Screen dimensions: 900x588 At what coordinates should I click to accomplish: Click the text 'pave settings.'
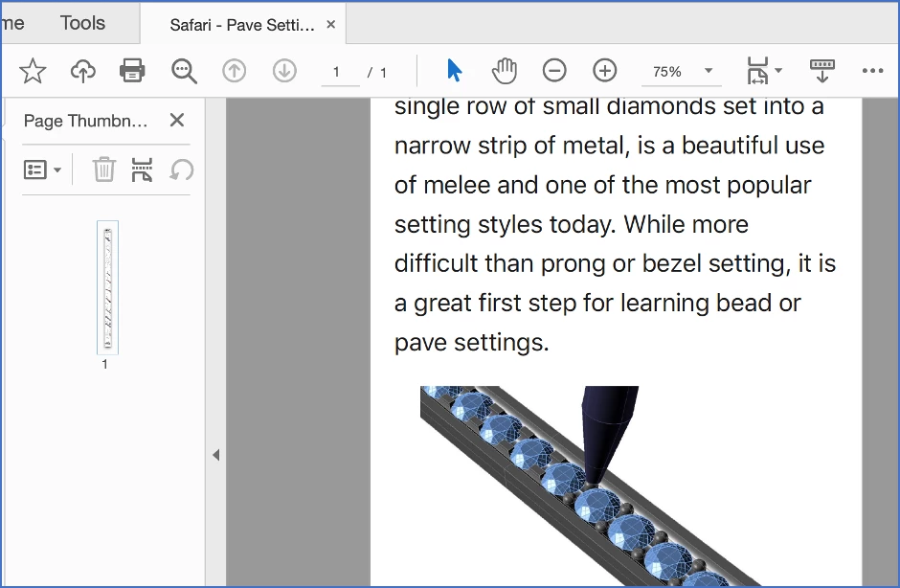point(472,343)
